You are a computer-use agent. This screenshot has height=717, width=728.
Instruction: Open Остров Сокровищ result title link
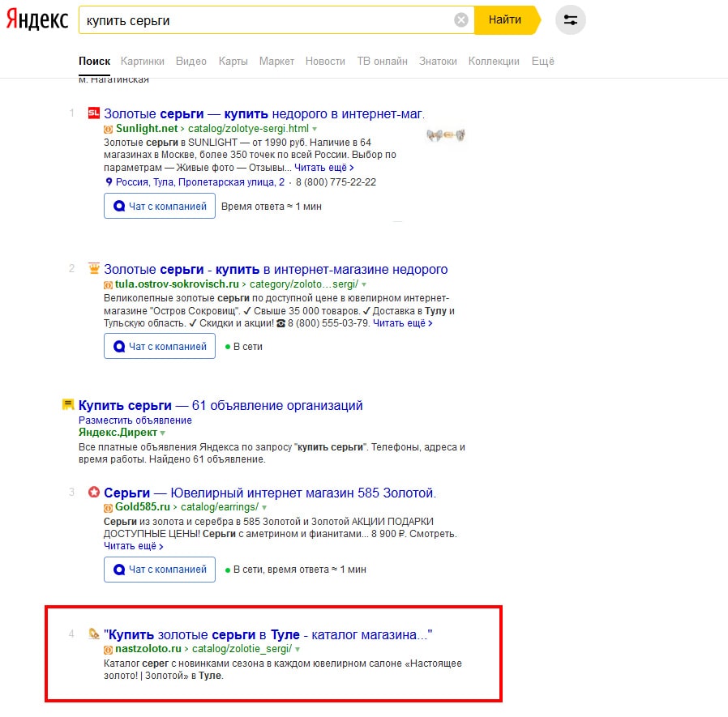[x=276, y=269]
